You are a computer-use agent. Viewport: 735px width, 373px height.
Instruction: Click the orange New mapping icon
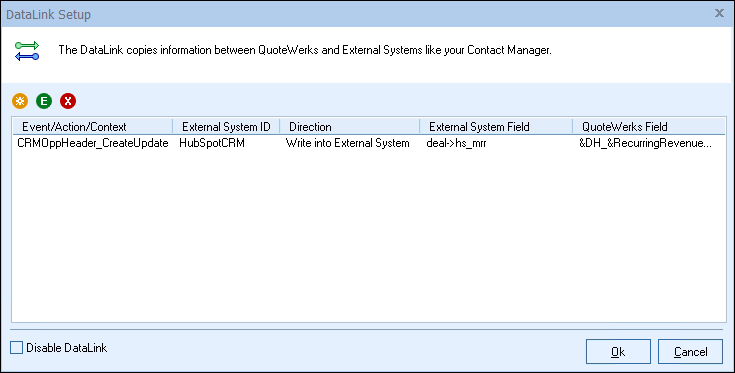click(x=20, y=101)
